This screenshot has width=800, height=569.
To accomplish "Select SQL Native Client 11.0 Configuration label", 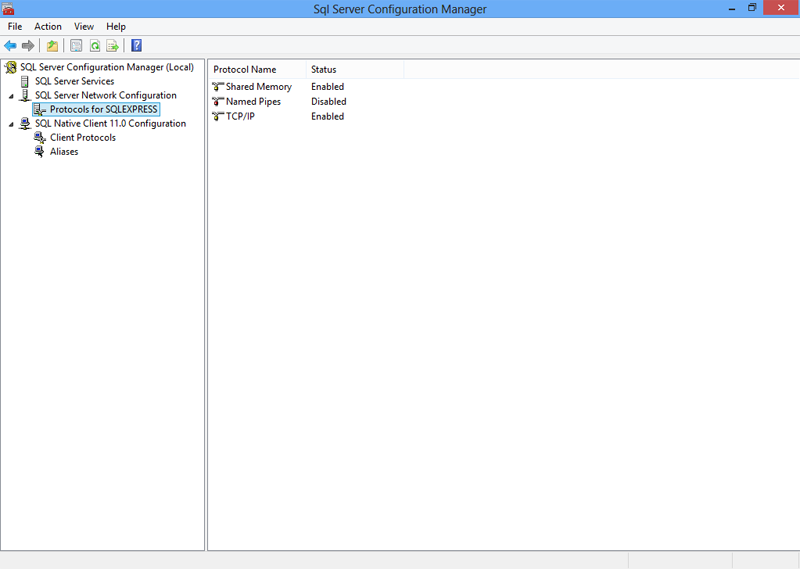I will [x=110, y=123].
